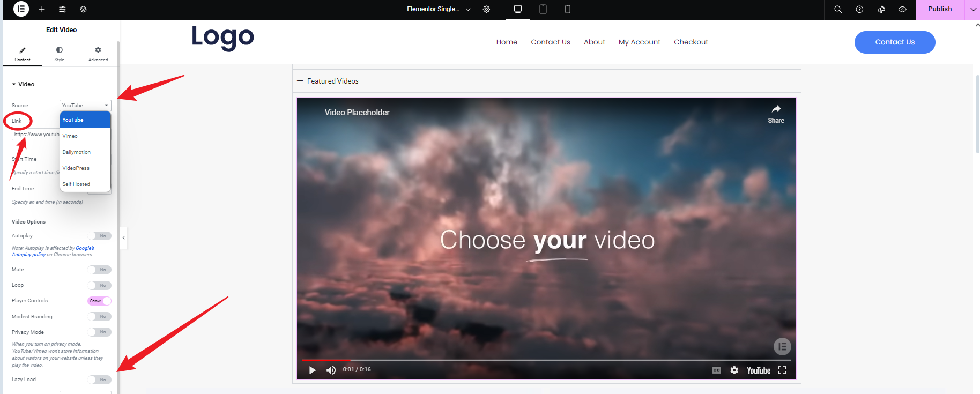Image resolution: width=980 pixels, height=394 pixels.
Task: Select Vimeo from source dropdown
Action: [70, 136]
